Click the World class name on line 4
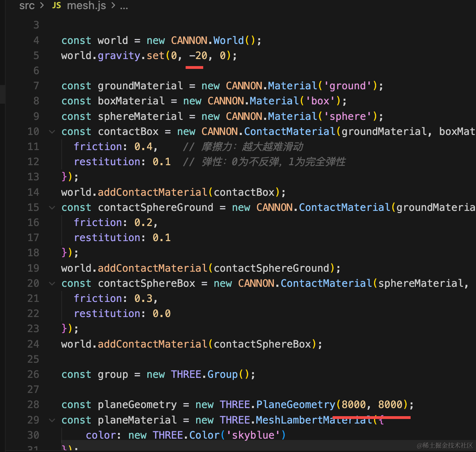 tap(229, 40)
